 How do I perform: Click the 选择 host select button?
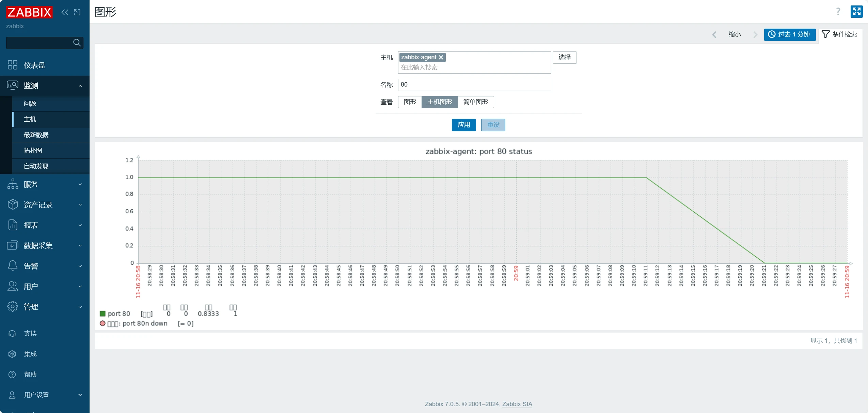pyautogui.click(x=564, y=57)
